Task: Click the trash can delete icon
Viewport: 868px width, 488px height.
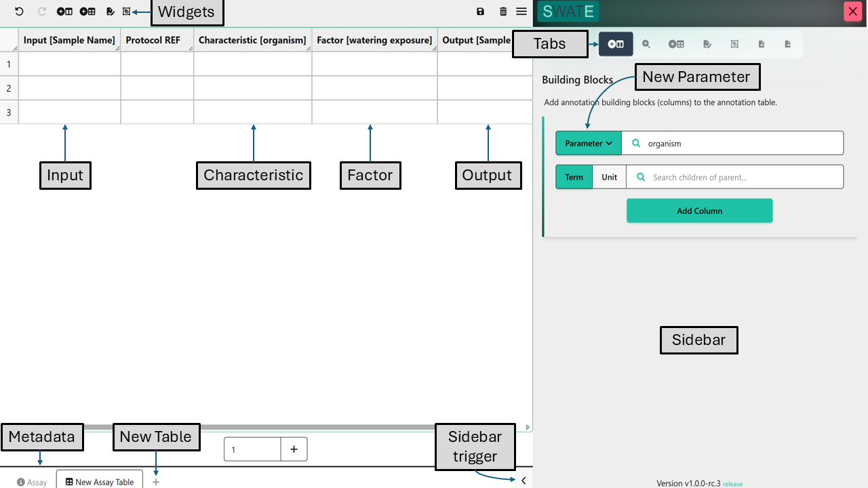Action: 503,12
